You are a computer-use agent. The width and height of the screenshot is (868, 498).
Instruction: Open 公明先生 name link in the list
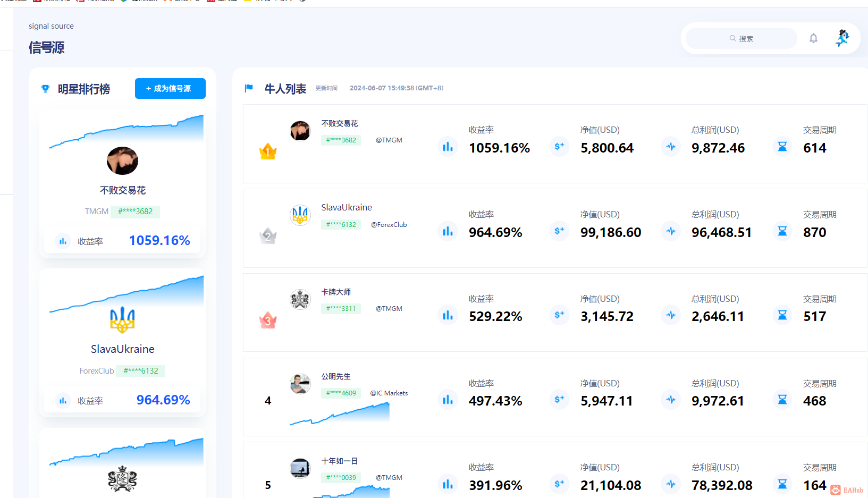[336, 376]
